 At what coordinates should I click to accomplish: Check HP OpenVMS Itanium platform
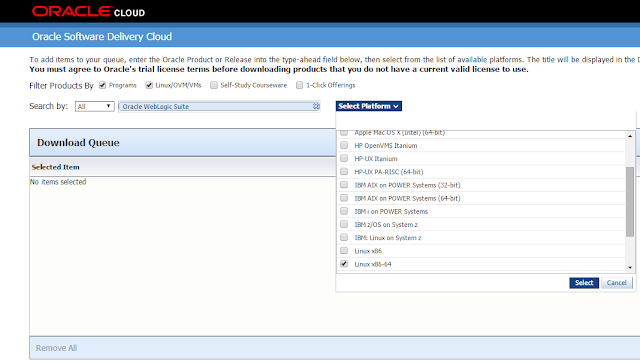[x=344, y=145]
